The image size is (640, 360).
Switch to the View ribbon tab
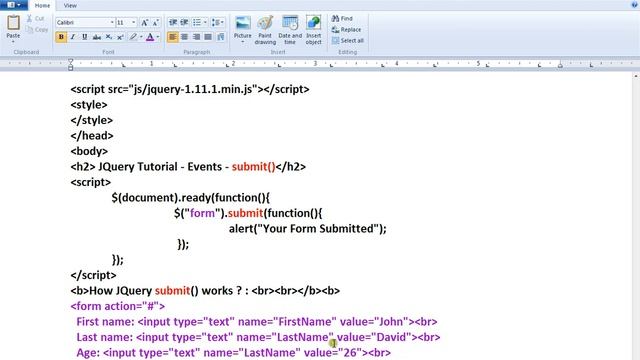point(70,5)
